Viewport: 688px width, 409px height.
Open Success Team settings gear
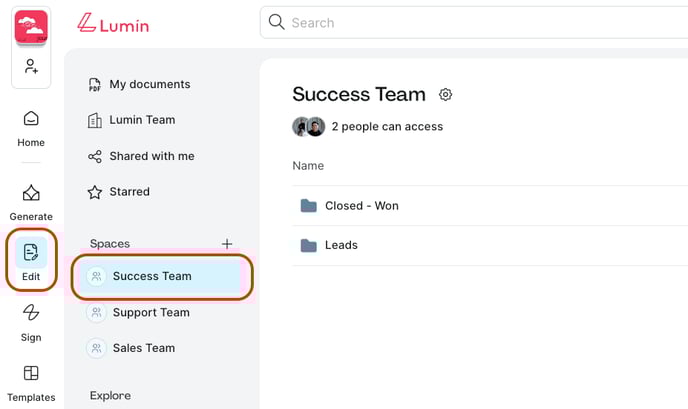[x=445, y=94]
